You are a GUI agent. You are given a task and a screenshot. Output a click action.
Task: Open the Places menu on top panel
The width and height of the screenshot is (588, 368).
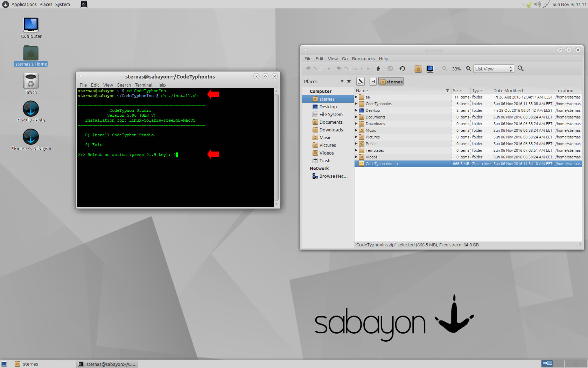coord(45,4)
